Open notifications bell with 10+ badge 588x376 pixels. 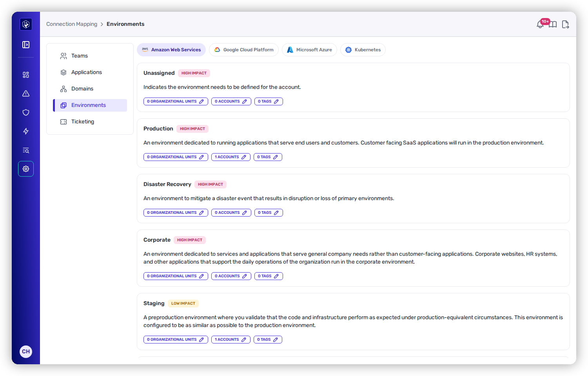[541, 24]
